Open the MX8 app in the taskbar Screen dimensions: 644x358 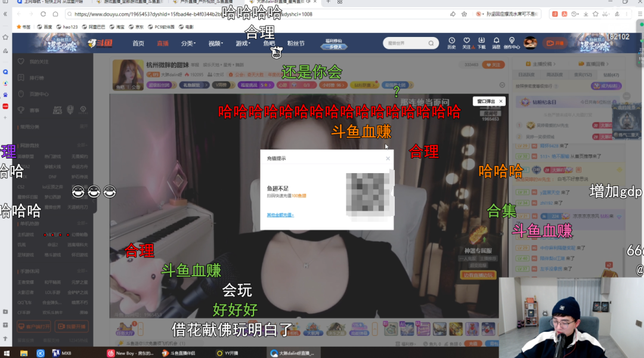point(61,353)
